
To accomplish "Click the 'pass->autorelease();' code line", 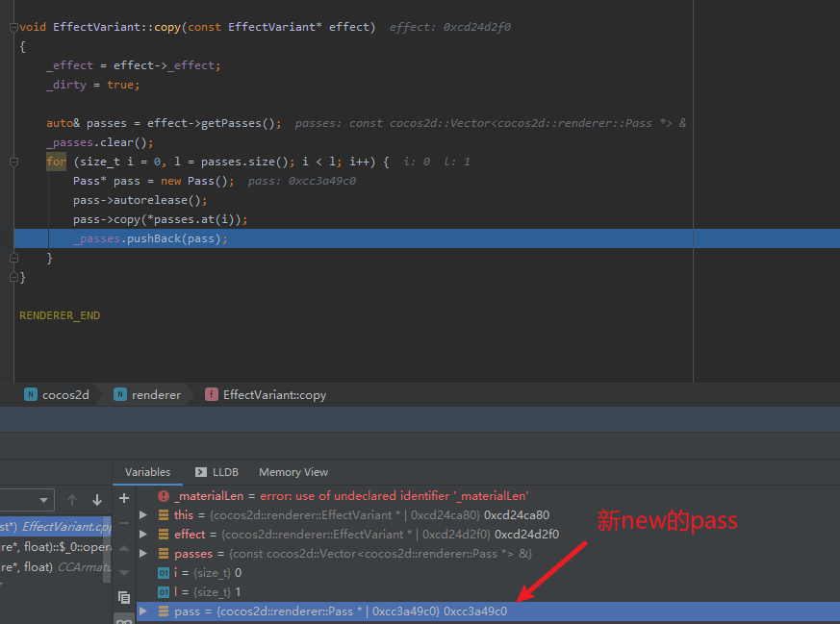I will tap(140, 200).
